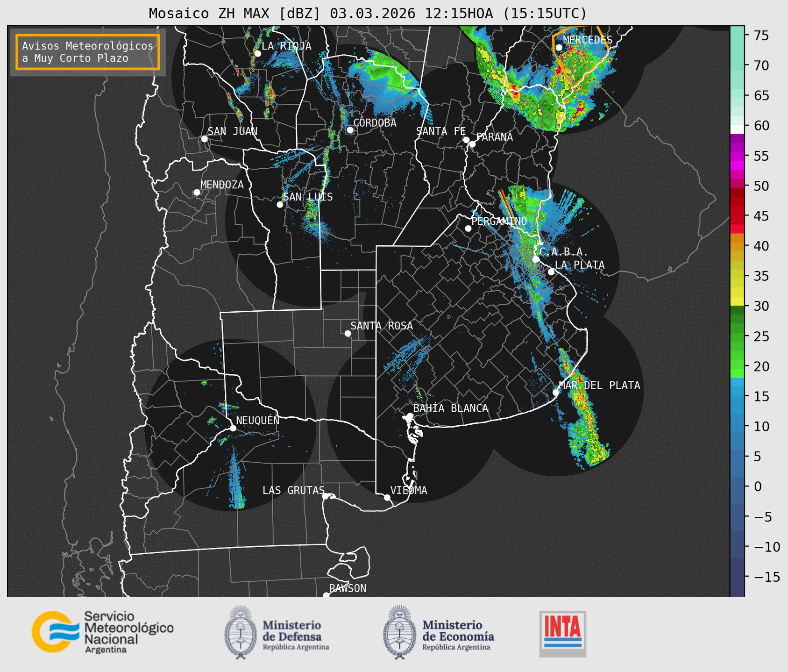Click the magenta 55 dBZ band on the colorbar
The height and width of the screenshot is (672, 788).
coord(737,157)
